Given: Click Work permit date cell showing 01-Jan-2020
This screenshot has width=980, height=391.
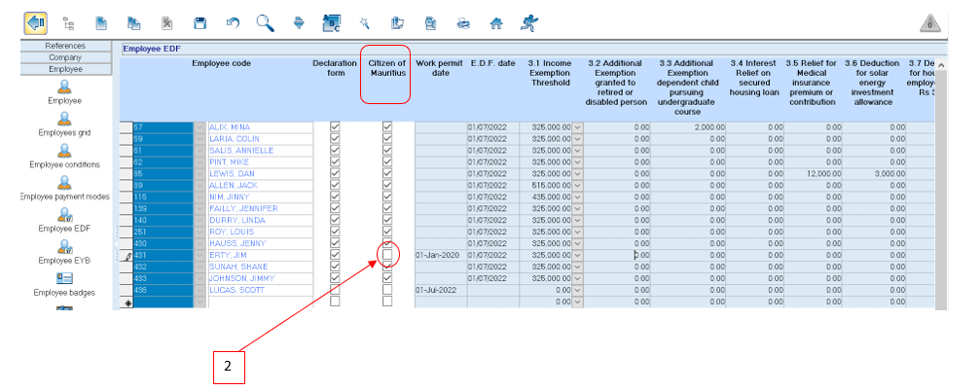Looking at the screenshot, I should tap(440, 255).
